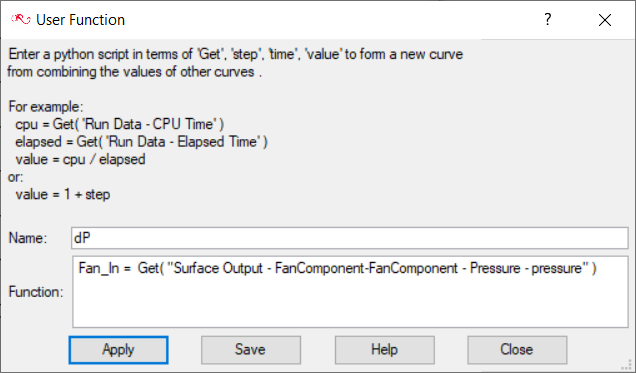This screenshot has width=636, height=373.
Task: Click the question mark help icon
Action: [548, 19]
